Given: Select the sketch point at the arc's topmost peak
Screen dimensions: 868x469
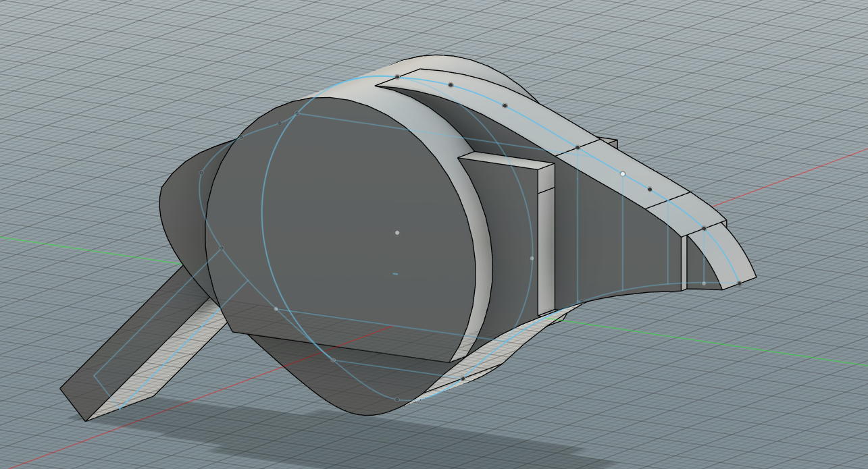Looking at the screenshot, I should 397,77.
